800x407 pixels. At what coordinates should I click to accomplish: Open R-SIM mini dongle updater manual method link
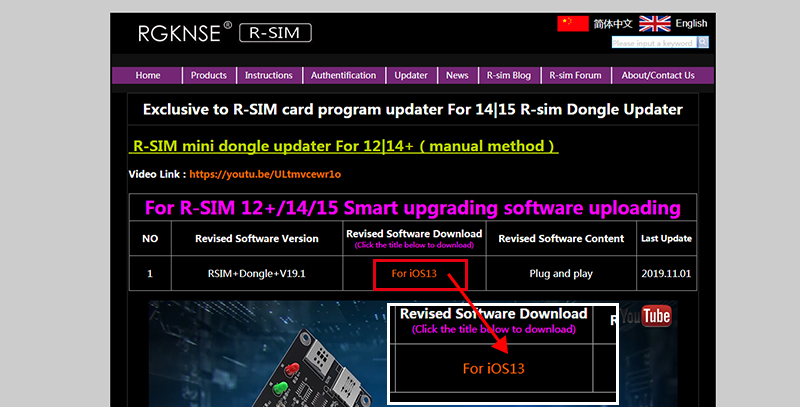tap(344, 146)
